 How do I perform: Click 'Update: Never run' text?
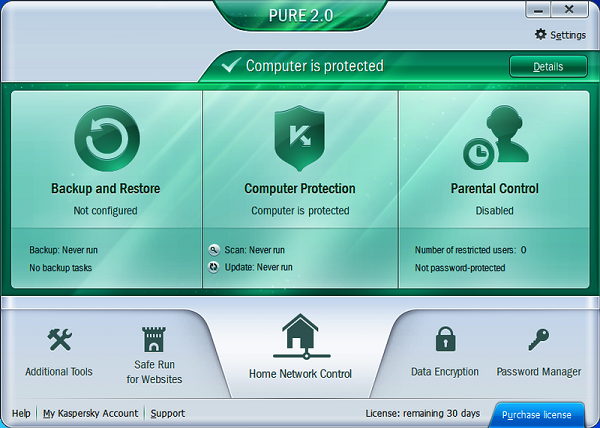[x=258, y=267]
